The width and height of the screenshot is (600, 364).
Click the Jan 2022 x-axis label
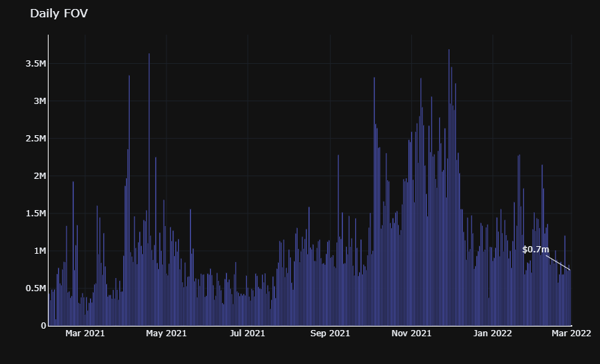pos(492,333)
